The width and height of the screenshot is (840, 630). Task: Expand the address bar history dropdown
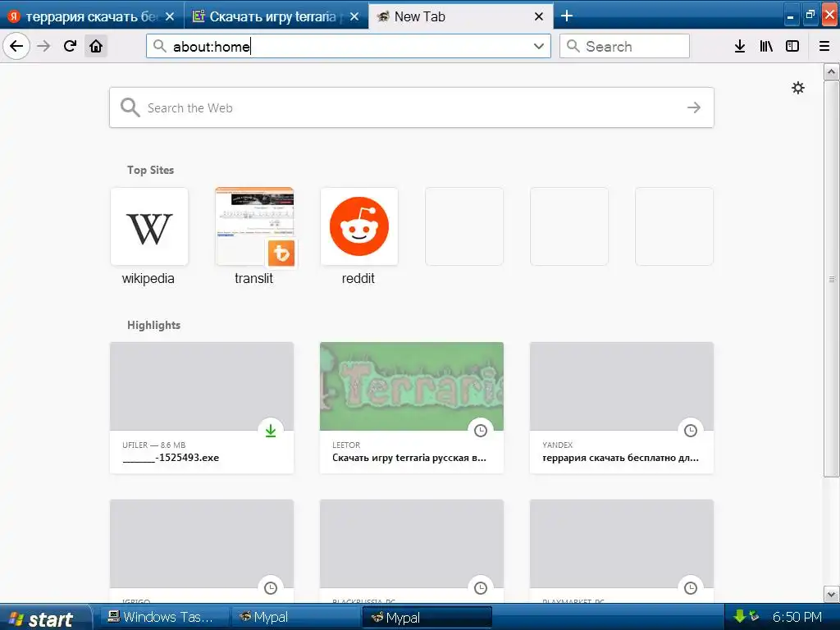click(539, 46)
